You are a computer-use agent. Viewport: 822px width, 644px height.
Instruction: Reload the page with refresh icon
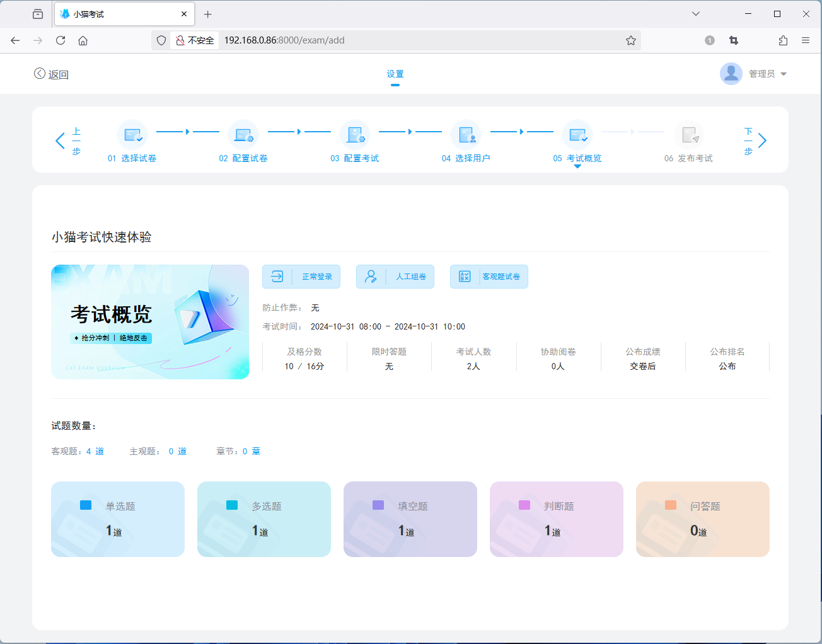(61, 40)
